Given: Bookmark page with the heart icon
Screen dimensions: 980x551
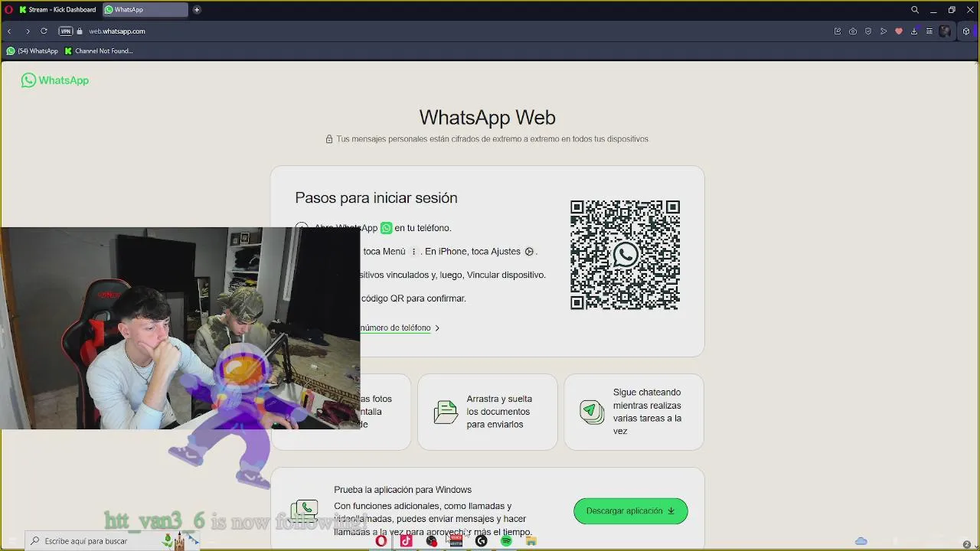Looking at the screenshot, I should pyautogui.click(x=899, y=31).
